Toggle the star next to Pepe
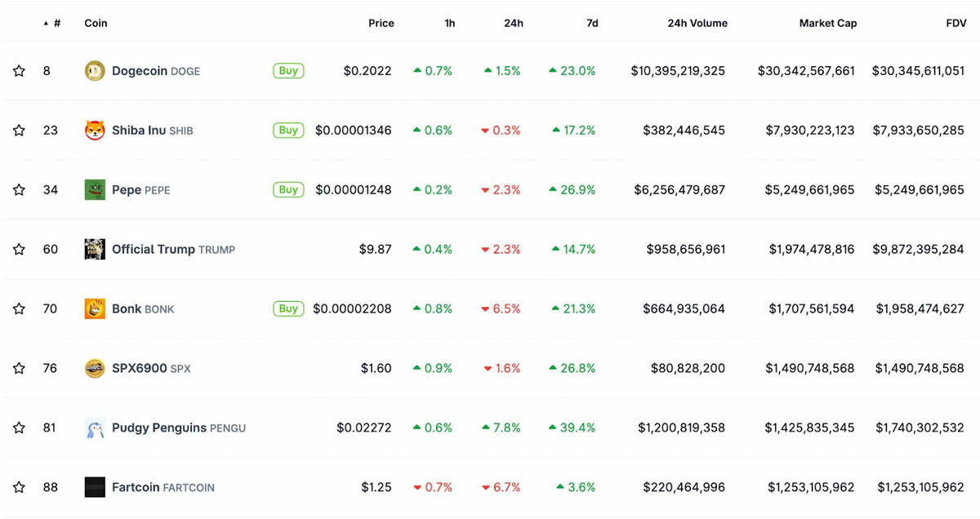 (19, 190)
